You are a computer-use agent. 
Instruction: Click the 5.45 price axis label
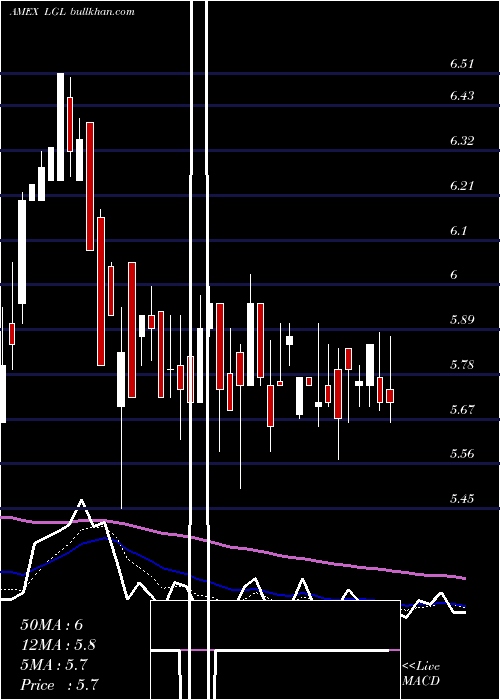461,499
